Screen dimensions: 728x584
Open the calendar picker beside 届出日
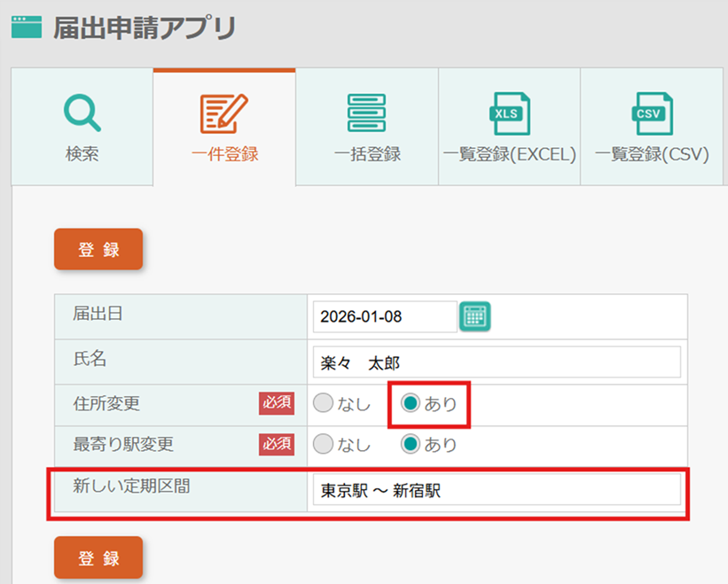pos(475,316)
